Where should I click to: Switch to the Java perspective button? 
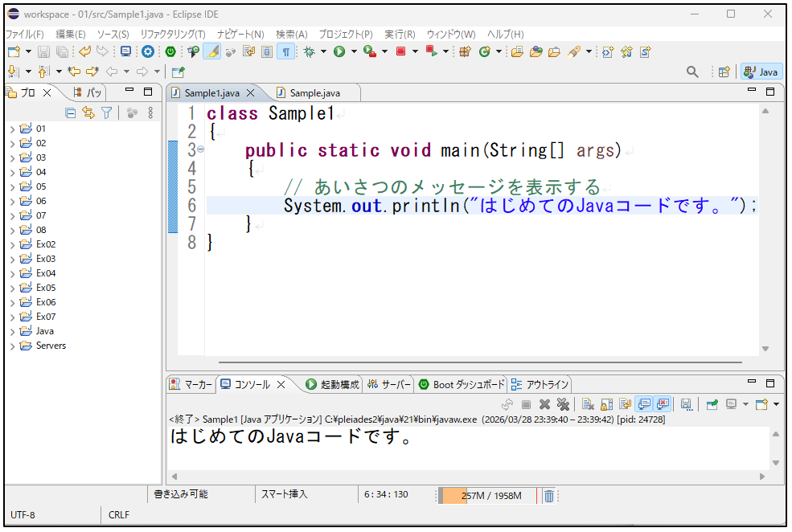coord(761,72)
